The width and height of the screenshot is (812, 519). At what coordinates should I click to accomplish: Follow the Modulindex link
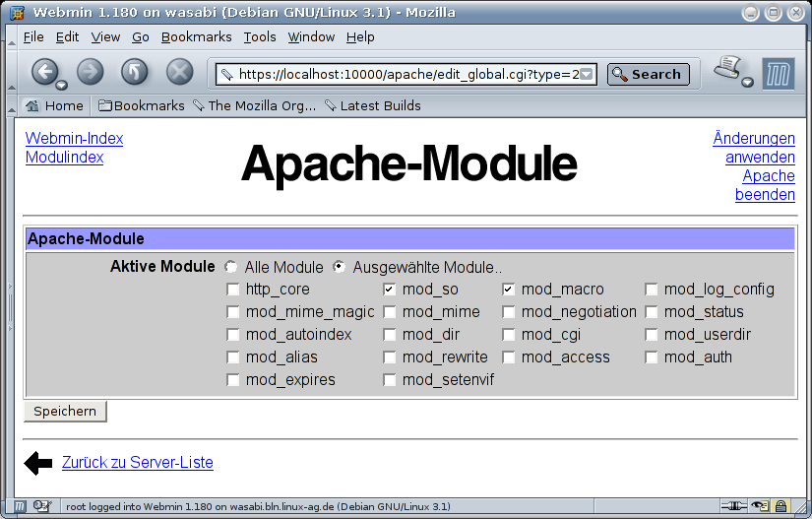point(64,157)
